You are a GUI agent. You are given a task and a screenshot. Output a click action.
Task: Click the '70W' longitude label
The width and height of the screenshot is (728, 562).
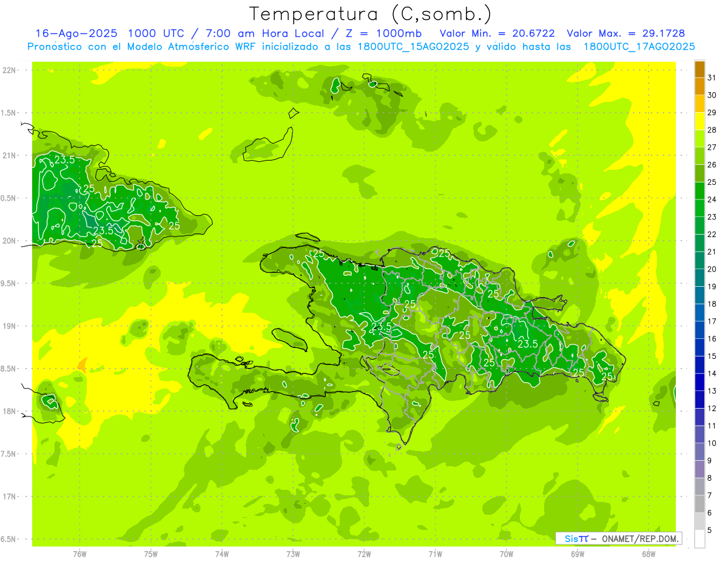[507, 554]
